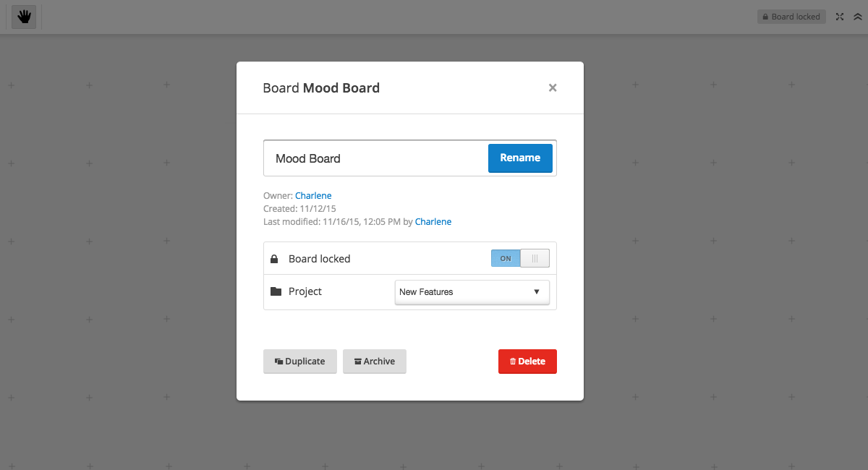Click the Created: 11/12/15 text

pyautogui.click(x=299, y=209)
